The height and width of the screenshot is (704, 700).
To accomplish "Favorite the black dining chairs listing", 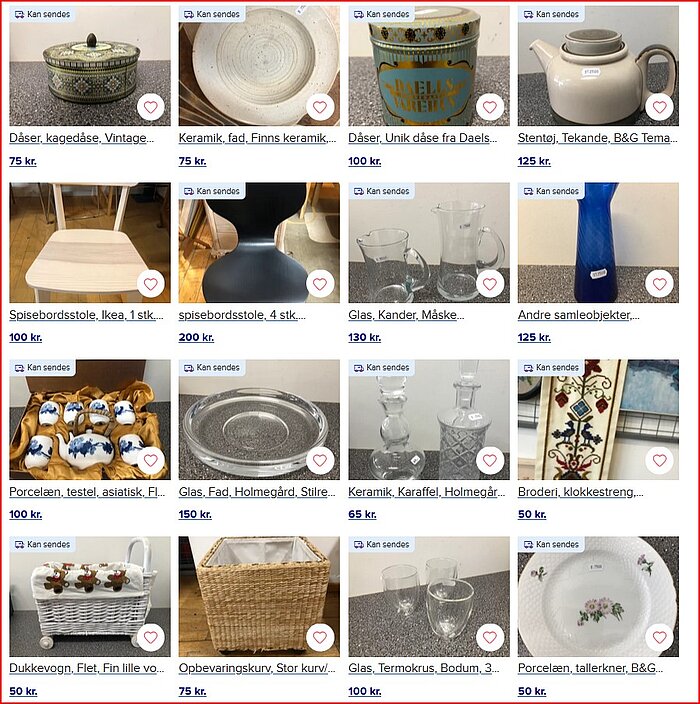I will [x=320, y=284].
